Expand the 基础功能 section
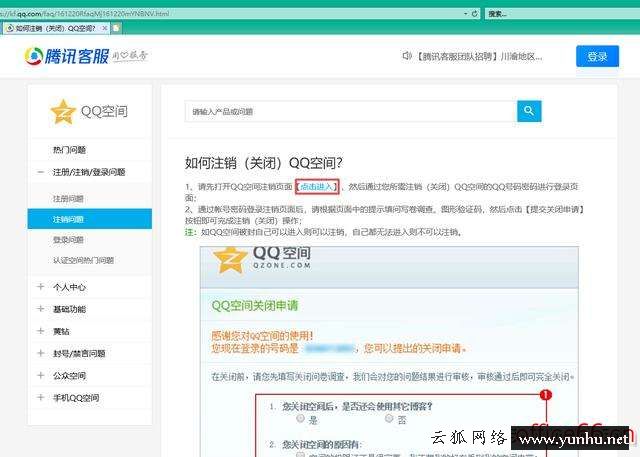The height and width of the screenshot is (457, 640). tap(40, 309)
